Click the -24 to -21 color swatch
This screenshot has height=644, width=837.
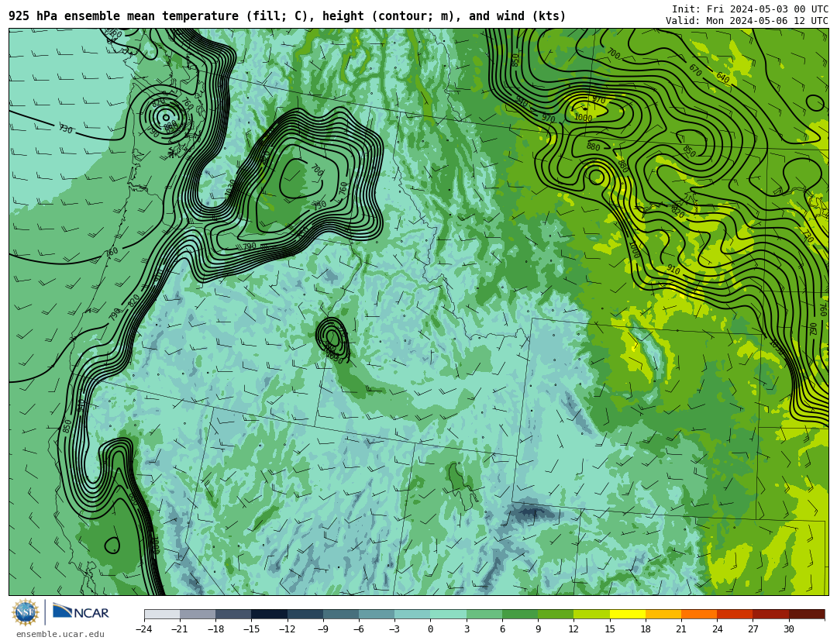162,614
